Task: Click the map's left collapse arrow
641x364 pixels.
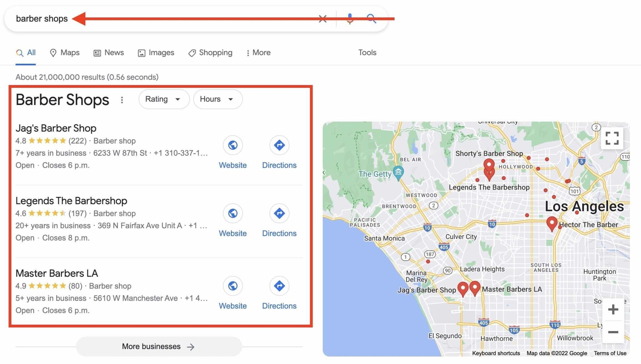Action: tap(324, 173)
